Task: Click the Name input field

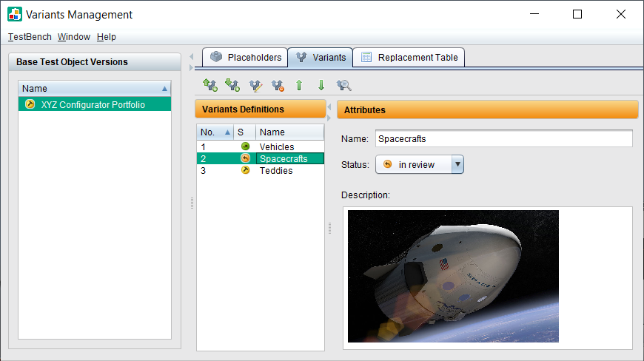Action: (503, 138)
